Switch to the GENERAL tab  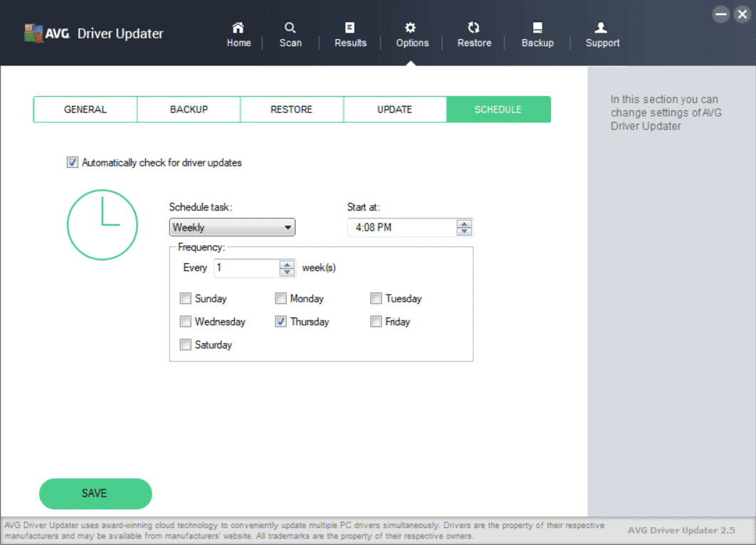coord(85,109)
